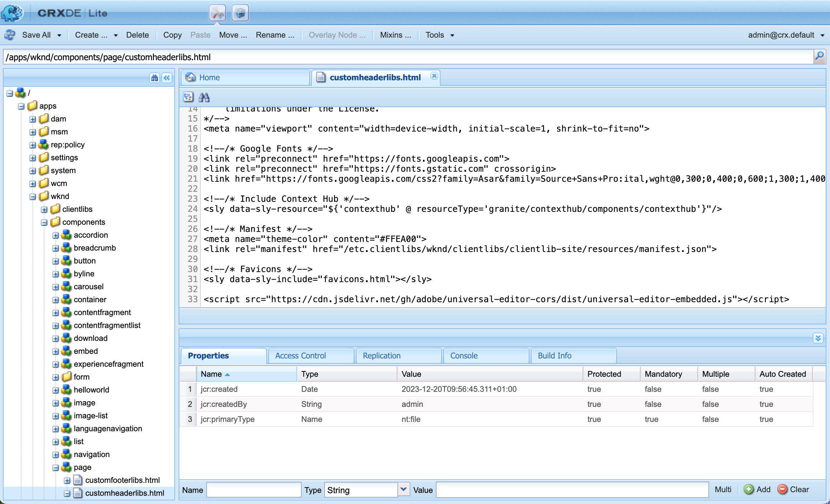Click the search magnifier icon beside path field

coord(819,56)
